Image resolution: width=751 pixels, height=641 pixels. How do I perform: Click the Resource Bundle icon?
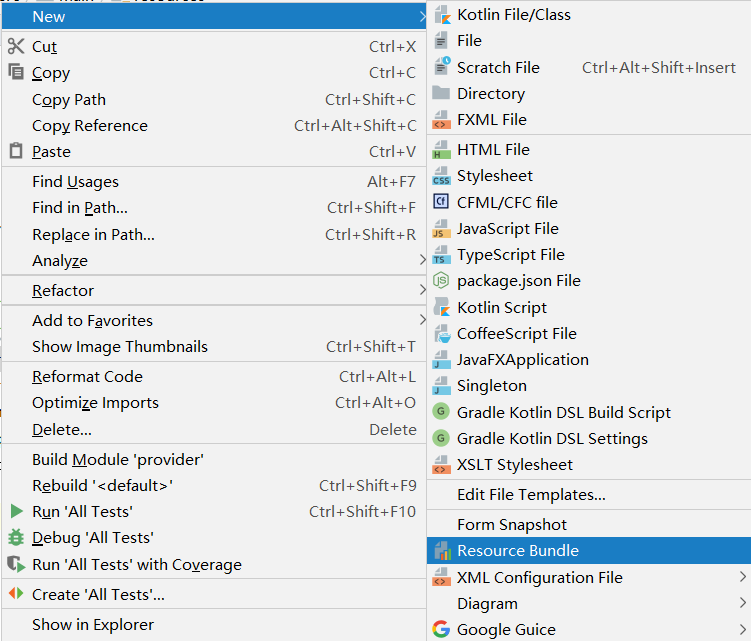tap(443, 551)
